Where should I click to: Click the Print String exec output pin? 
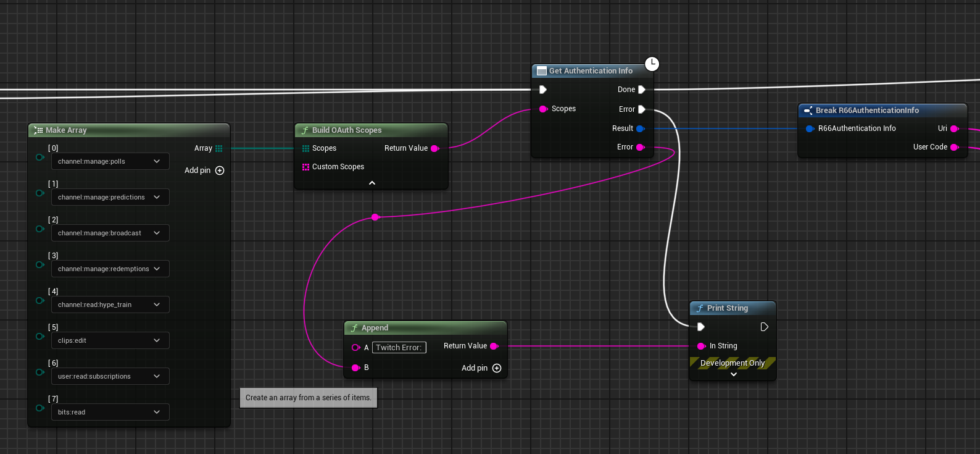coord(764,327)
